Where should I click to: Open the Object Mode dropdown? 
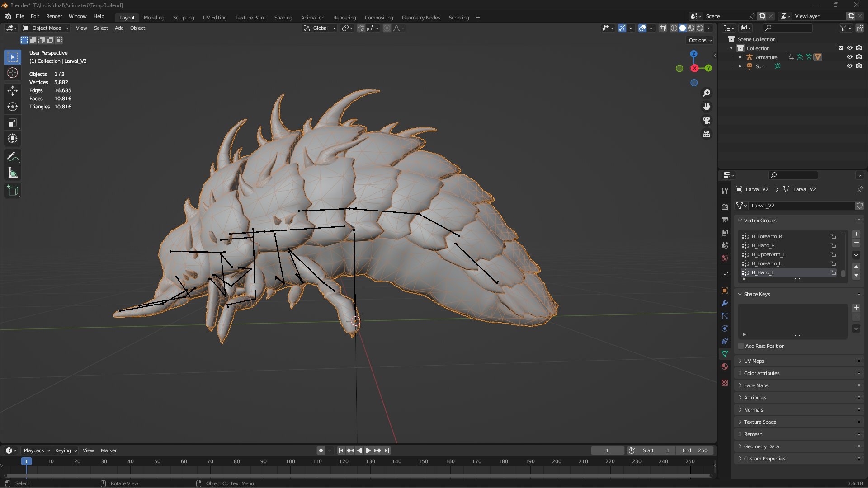(46, 28)
